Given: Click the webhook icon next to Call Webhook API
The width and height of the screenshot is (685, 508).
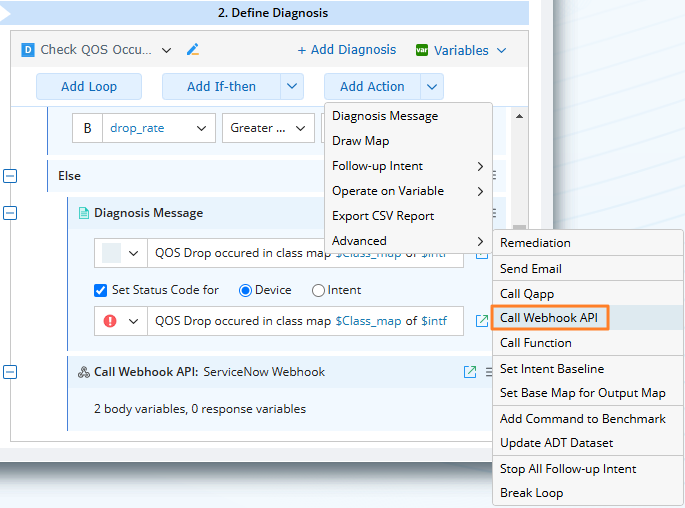Looking at the screenshot, I should [83, 372].
